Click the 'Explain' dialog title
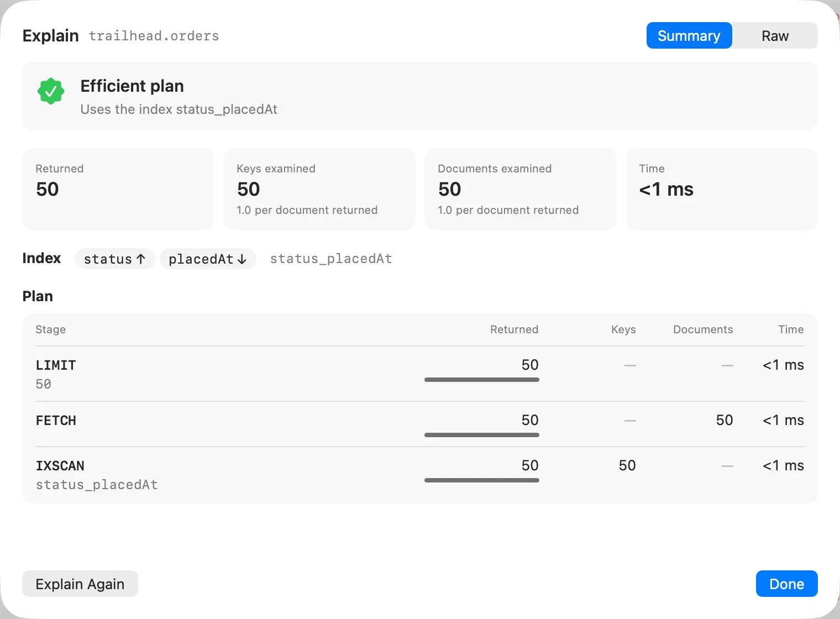Screen dimensions: 840x619 tap(51, 35)
